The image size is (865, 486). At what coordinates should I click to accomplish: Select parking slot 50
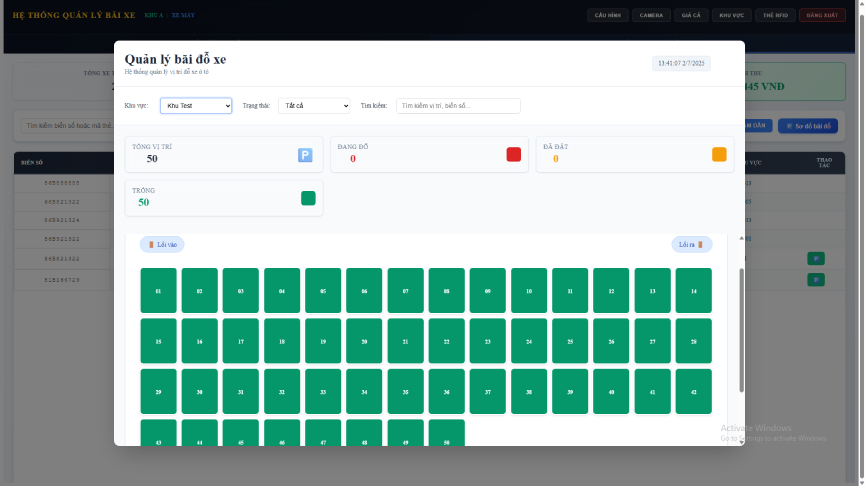click(x=446, y=434)
